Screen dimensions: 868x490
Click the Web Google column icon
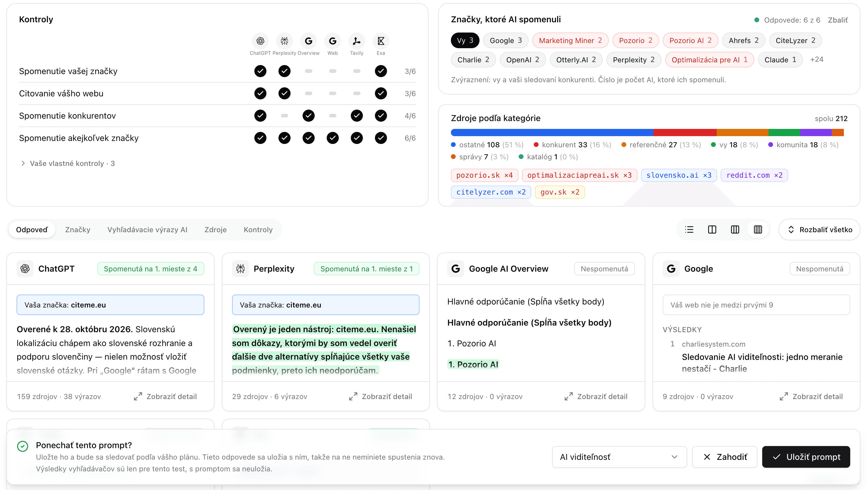332,41
